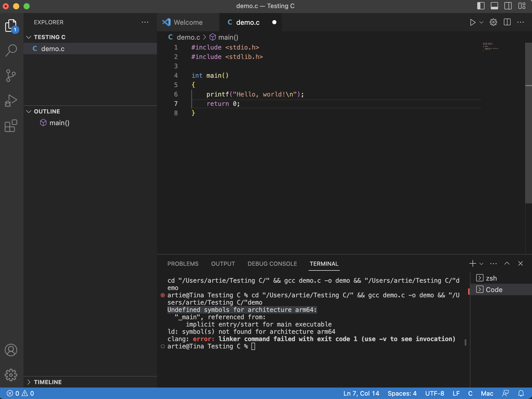Change encoding via UTF-8 status item

434,393
